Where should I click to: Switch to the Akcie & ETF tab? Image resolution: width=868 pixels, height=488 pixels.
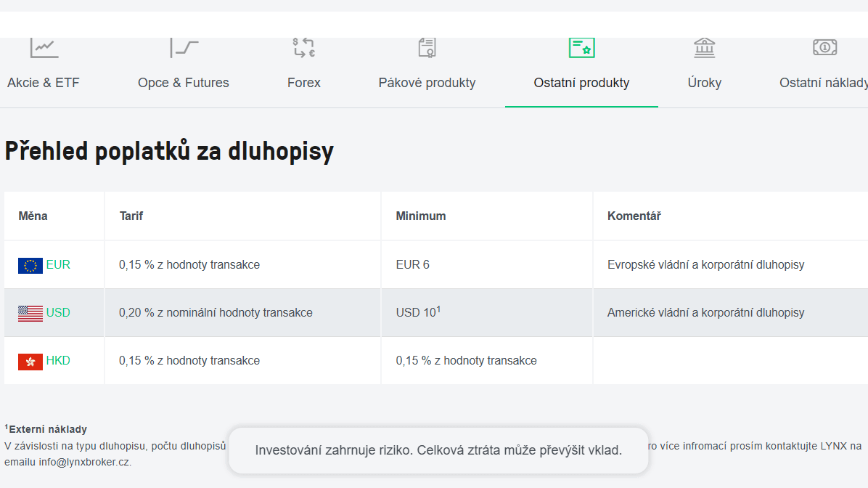[x=43, y=82]
